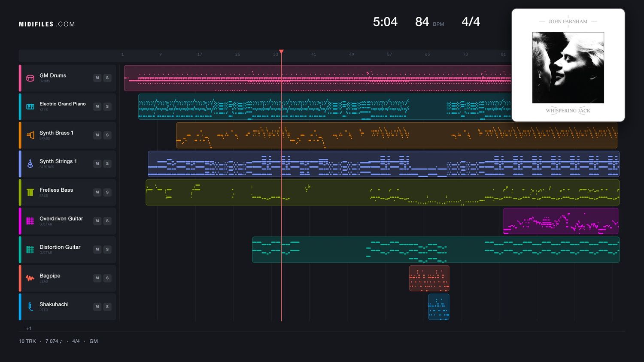Click the Shakuhachi reed icon
Image resolution: width=644 pixels, height=362 pixels.
[30, 307]
